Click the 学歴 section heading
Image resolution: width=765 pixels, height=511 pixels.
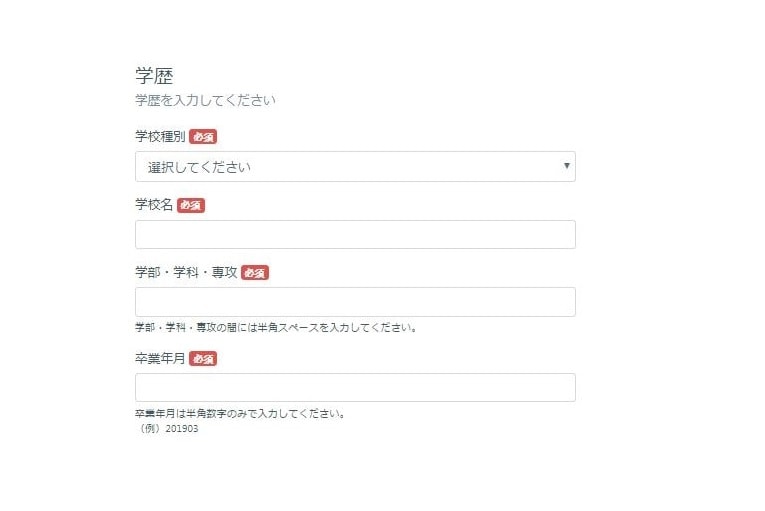pos(154,76)
